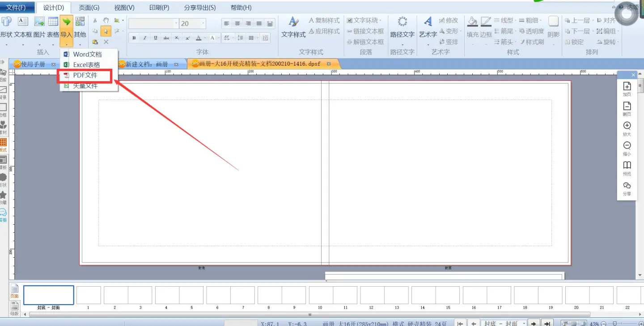This screenshot has width=644, height=326.
Task: Click 加页 to add a page
Action: (627, 89)
